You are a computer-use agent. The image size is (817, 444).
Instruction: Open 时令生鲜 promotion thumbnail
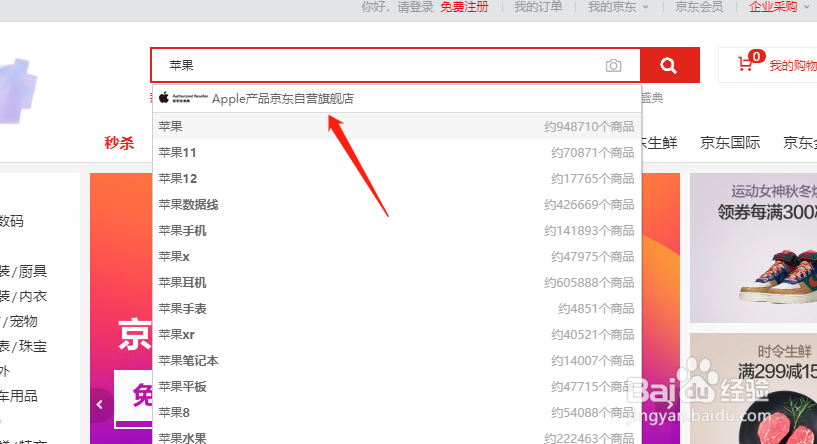pyautogui.click(x=753, y=389)
